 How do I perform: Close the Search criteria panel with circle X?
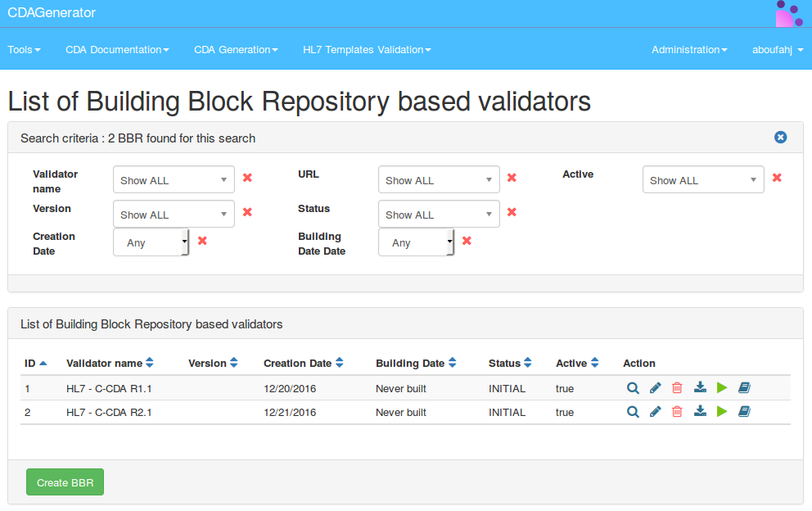(781, 138)
